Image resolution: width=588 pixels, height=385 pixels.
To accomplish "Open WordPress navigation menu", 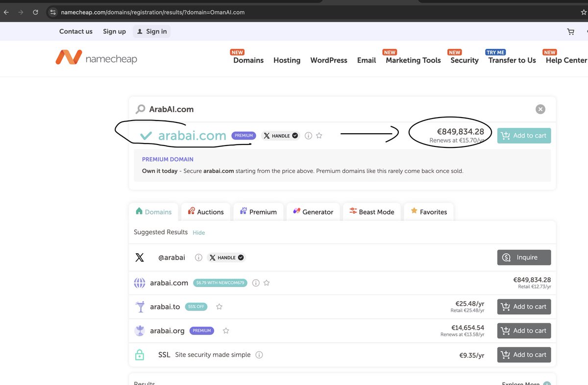I will [329, 60].
